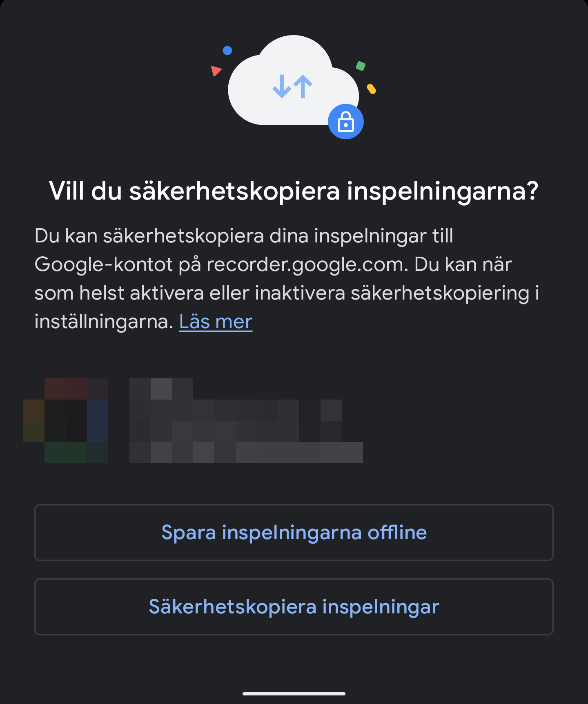Tap the cloud sync arrows icon
Image resolution: width=588 pixels, height=704 pixels.
tap(292, 87)
